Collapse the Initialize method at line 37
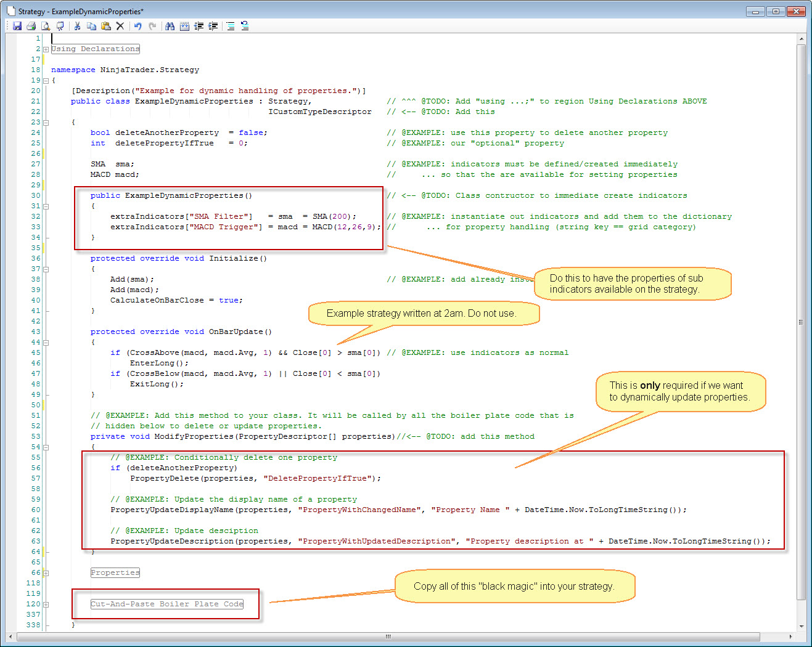This screenshot has height=647, width=812. [x=46, y=269]
